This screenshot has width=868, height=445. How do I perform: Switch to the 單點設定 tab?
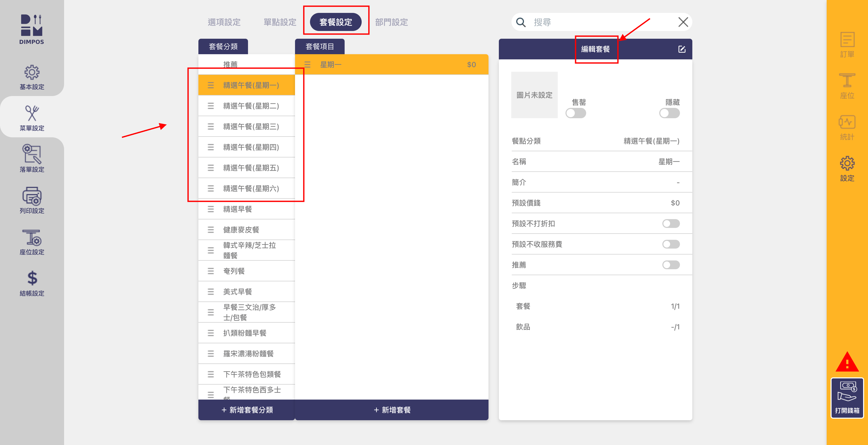[280, 22]
